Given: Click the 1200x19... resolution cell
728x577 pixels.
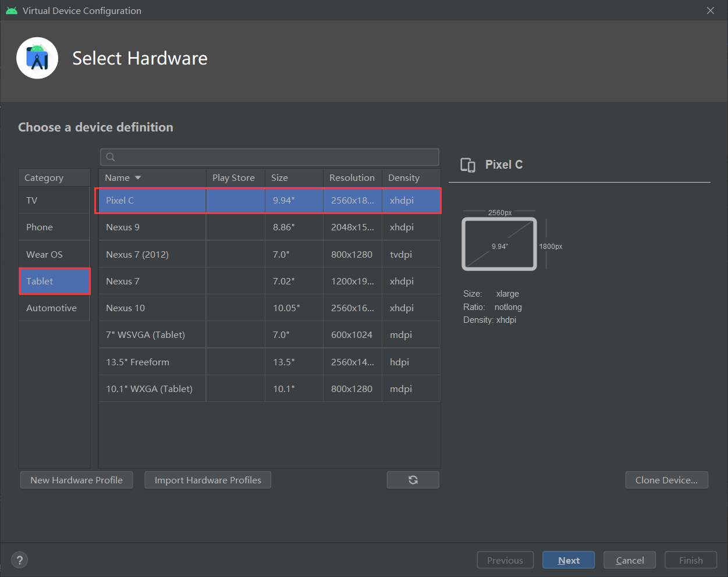Looking at the screenshot, I should (x=353, y=281).
